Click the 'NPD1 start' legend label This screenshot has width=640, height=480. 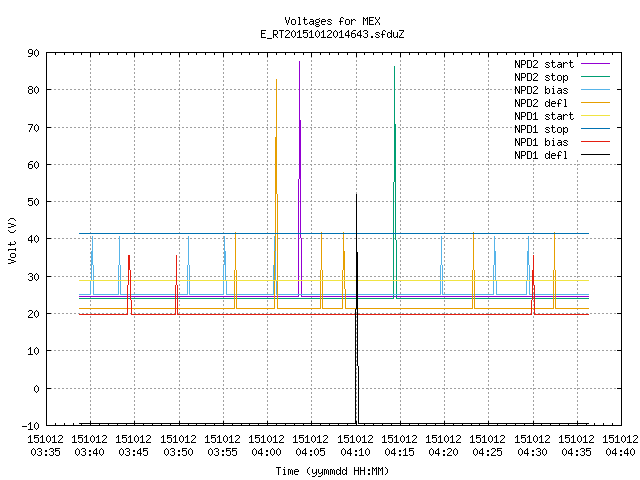tap(544, 116)
